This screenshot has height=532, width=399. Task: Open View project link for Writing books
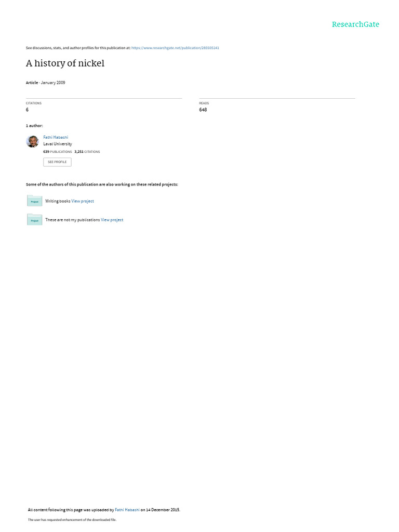[x=83, y=201]
